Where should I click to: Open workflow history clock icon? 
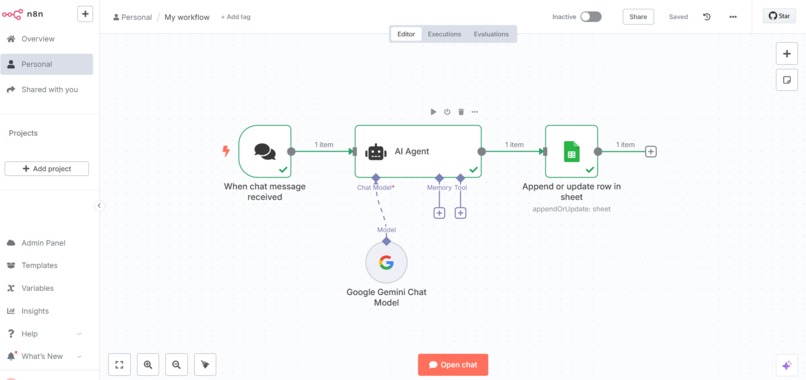click(707, 17)
